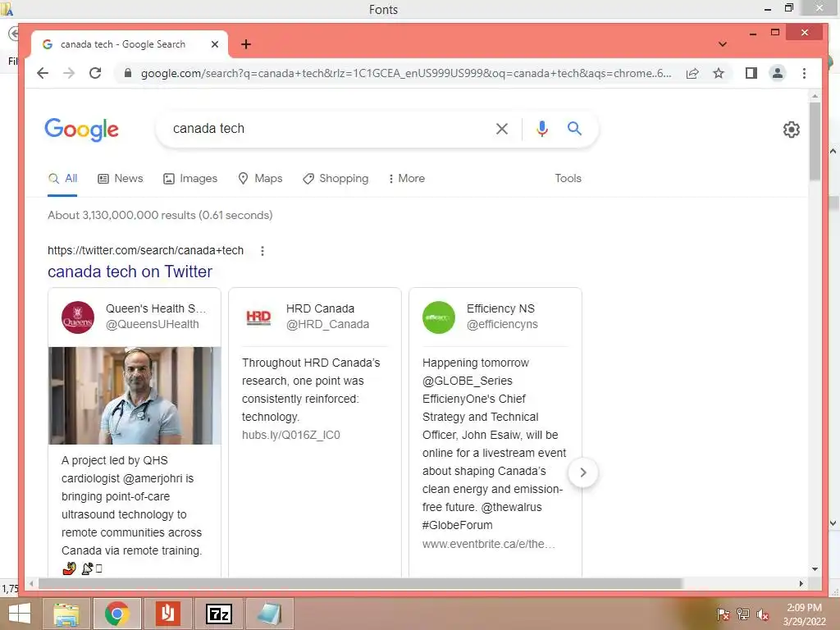
Task: Expand the More search categories menu
Action: [407, 178]
